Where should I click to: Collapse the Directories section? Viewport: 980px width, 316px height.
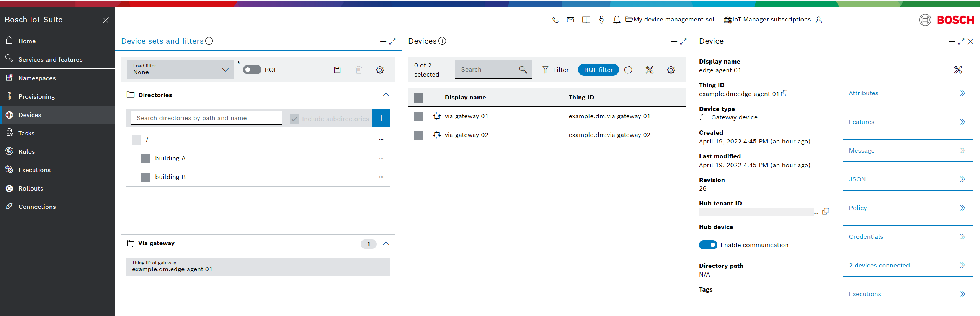(386, 95)
